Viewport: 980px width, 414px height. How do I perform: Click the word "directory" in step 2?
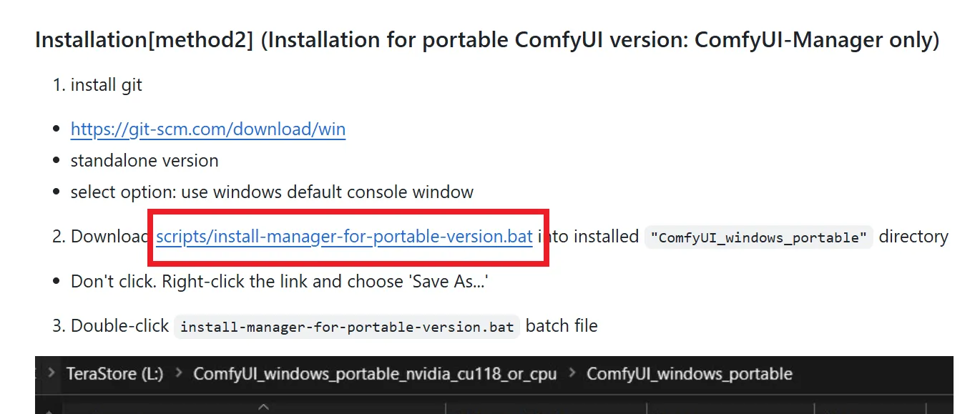913,237
